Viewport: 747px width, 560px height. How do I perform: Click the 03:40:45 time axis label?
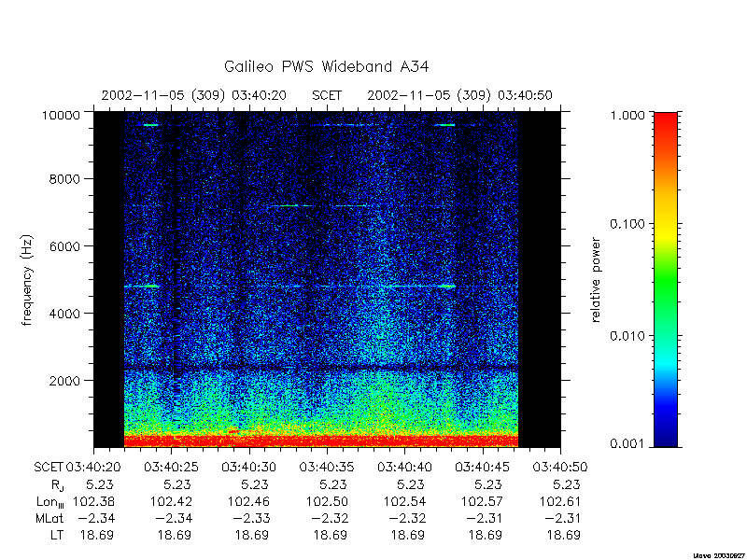pos(483,468)
